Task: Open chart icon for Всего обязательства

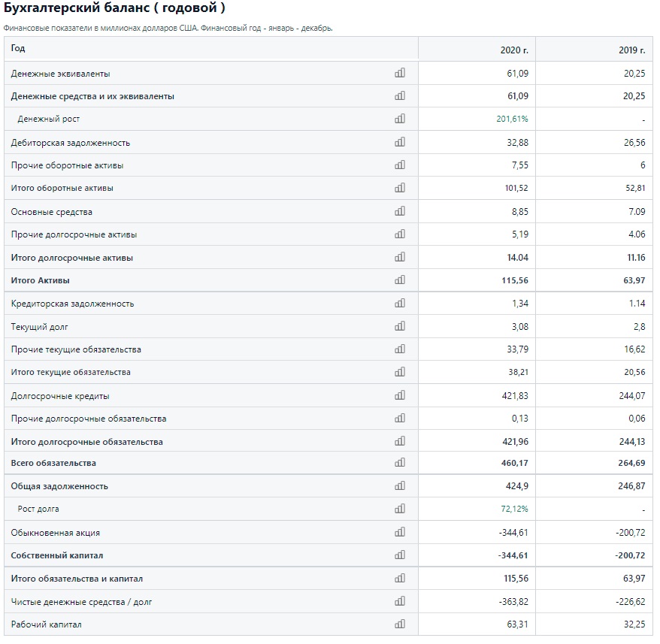Action: click(400, 463)
